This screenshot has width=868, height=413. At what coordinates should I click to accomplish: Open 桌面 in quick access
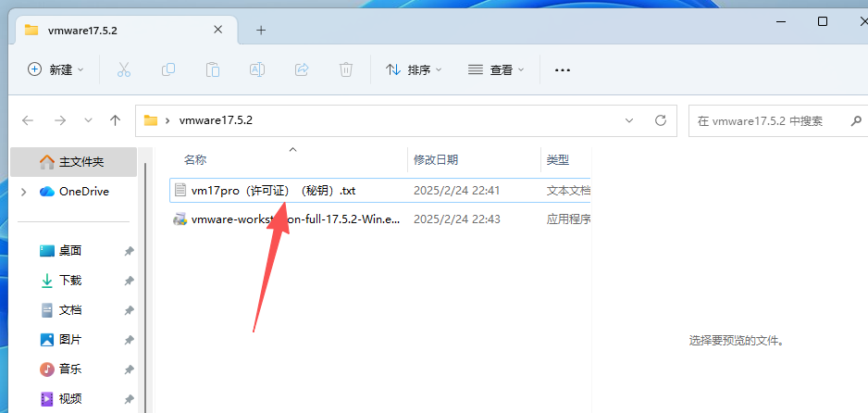point(61,251)
